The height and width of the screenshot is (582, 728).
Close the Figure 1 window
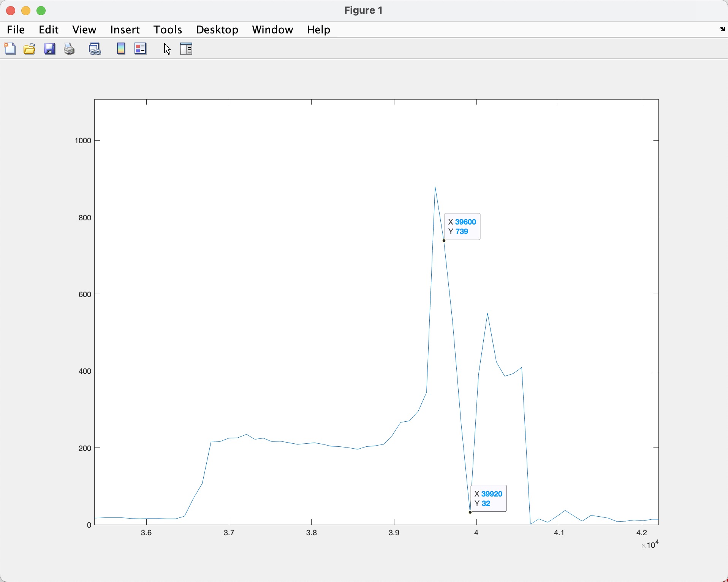coord(11,11)
